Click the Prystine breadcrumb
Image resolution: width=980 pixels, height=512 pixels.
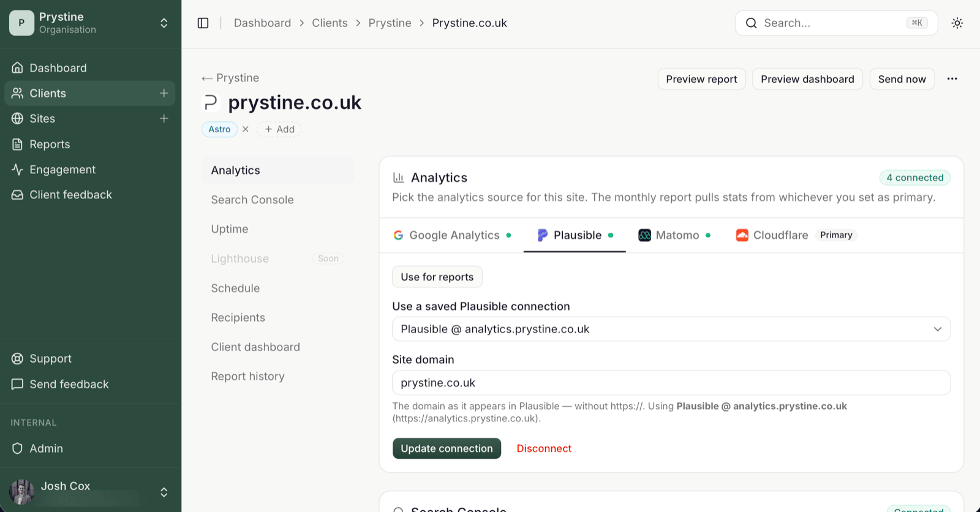[x=390, y=23]
